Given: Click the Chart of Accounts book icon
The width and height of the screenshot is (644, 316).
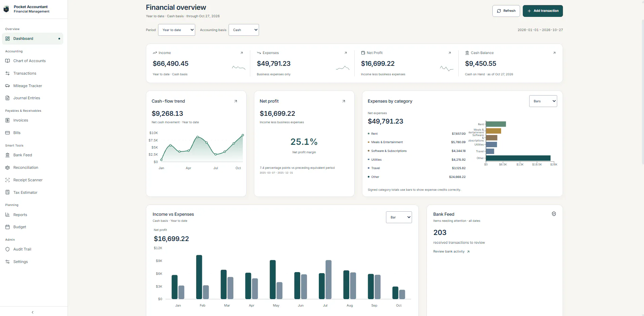Looking at the screenshot, I should pos(7,61).
